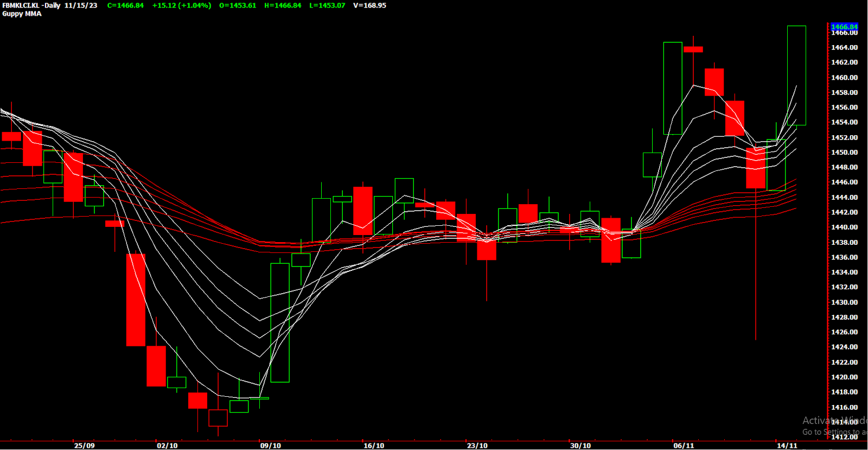Click the 1418.00 price axis label
The image size is (868, 450).
click(845, 392)
